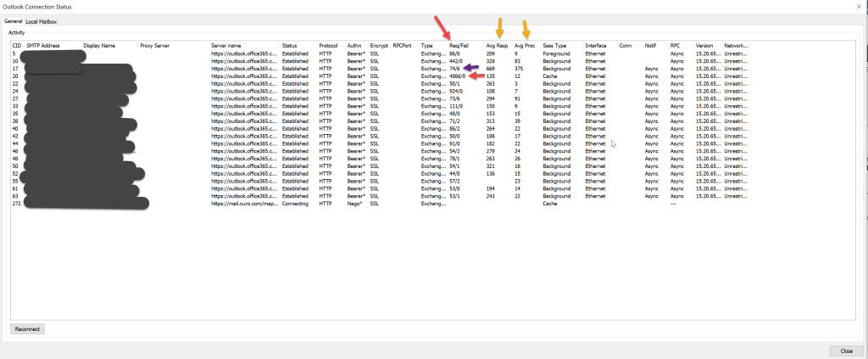Click the Protocol column header

point(328,45)
